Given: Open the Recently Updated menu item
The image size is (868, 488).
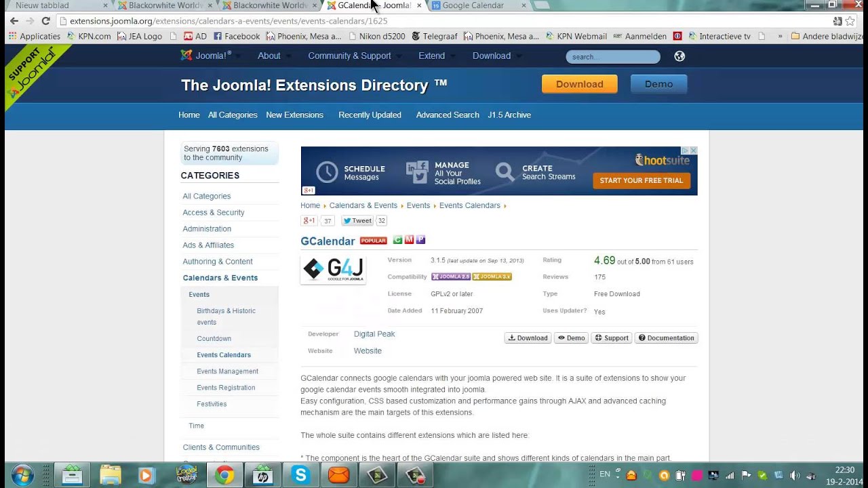Looking at the screenshot, I should (x=370, y=115).
